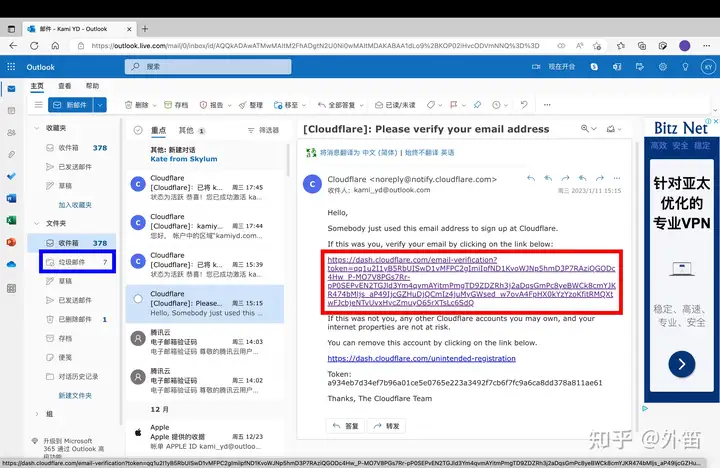Screen dimensions: 720x468
Task: Expand the Move to dropdown
Action: [304, 105]
